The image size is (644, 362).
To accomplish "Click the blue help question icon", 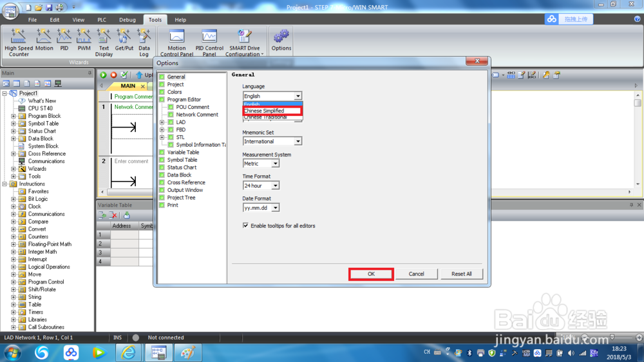I will pyautogui.click(x=637, y=19).
